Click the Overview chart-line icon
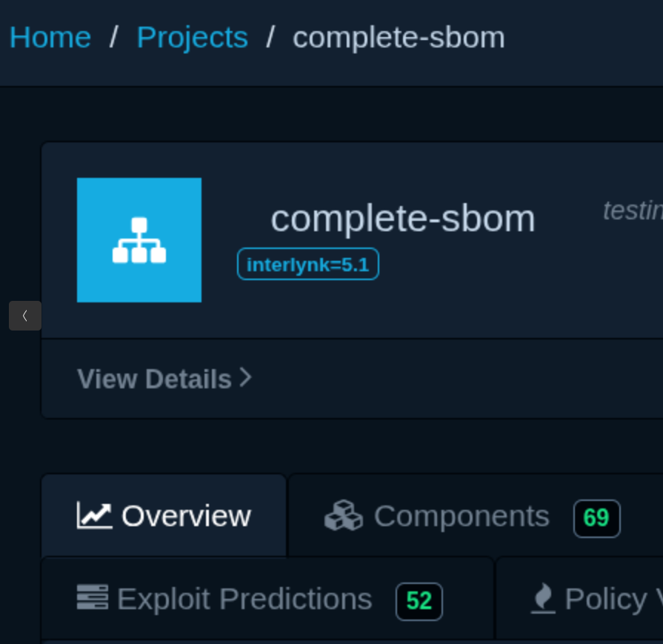Viewport: 663px width, 644px height. coord(94,515)
